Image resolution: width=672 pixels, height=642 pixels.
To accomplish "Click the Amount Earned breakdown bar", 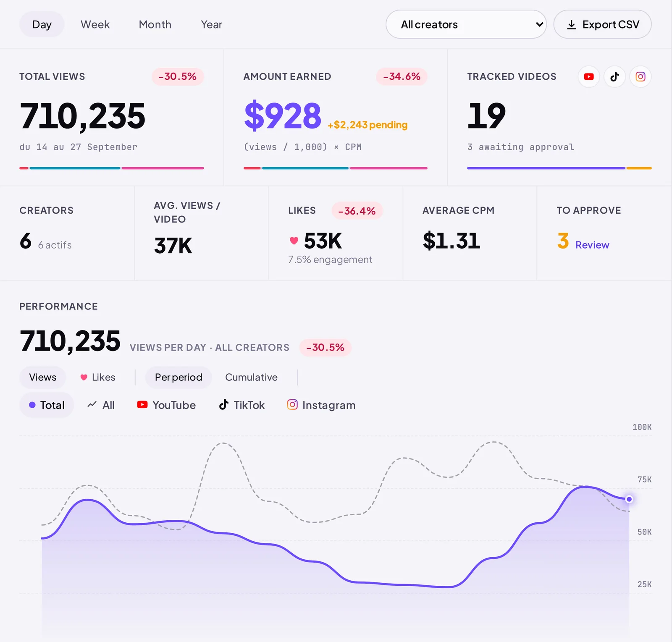I will click(x=336, y=168).
